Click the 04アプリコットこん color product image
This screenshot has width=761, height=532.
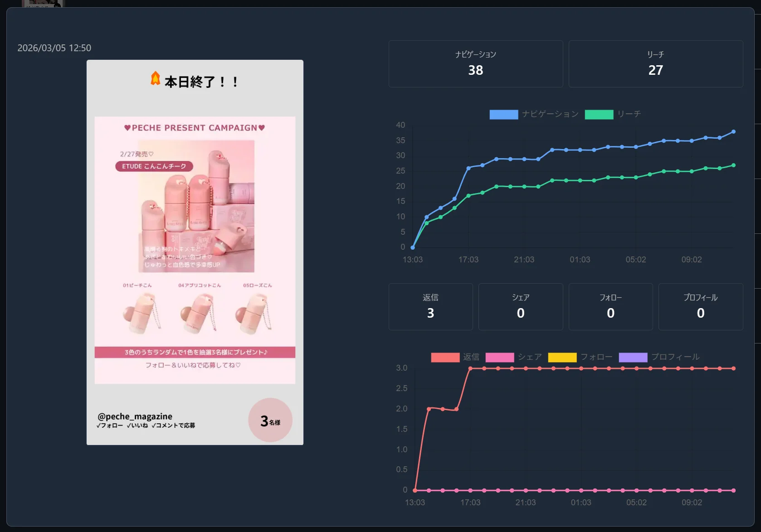(x=198, y=314)
